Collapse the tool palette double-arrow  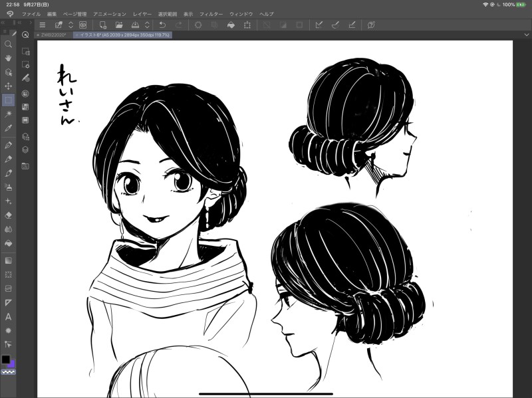tap(3, 23)
